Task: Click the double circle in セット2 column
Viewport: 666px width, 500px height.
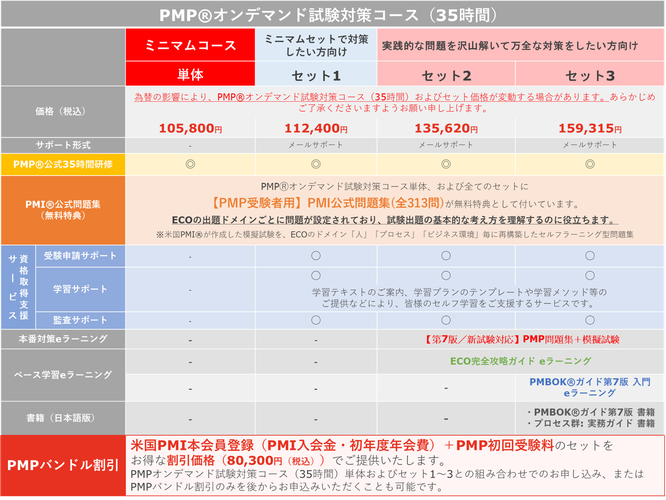Action: pyautogui.click(x=446, y=164)
